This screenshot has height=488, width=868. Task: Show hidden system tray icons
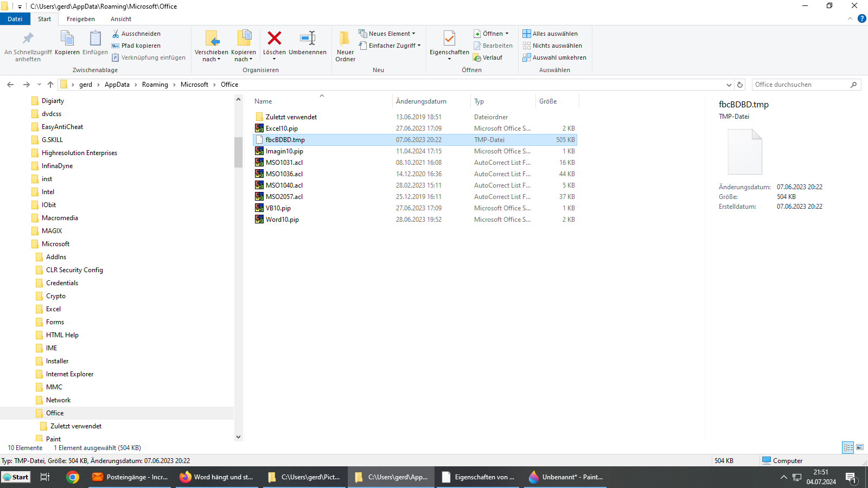[783, 477]
